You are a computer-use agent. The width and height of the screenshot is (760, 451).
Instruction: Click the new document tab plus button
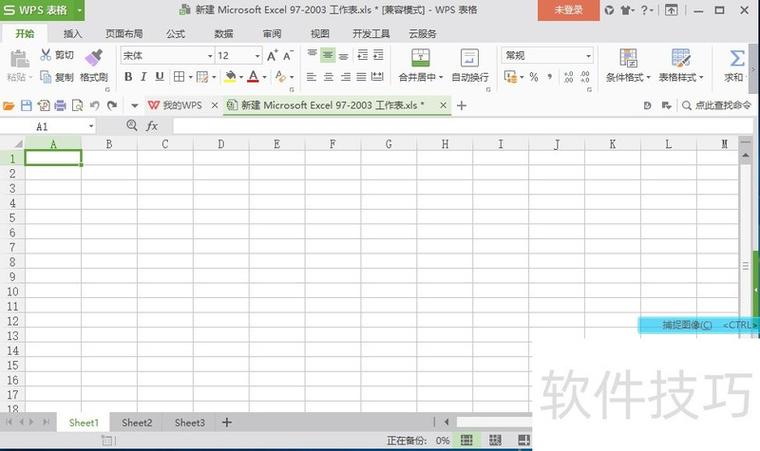(x=461, y=105)
